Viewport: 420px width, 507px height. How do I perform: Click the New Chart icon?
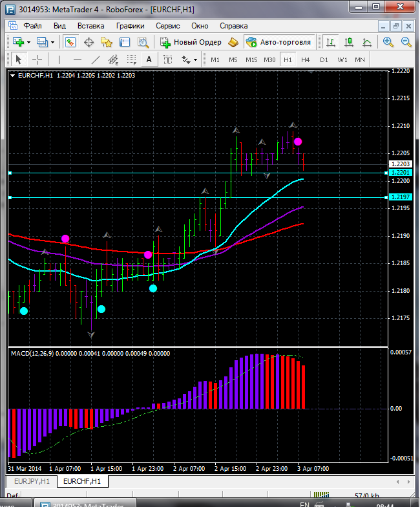pyautogui.click(x=17, y=42)
